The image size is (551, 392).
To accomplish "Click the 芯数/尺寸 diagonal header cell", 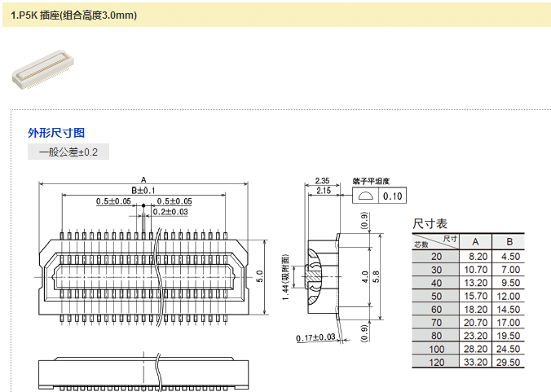I will click(436, 241).
